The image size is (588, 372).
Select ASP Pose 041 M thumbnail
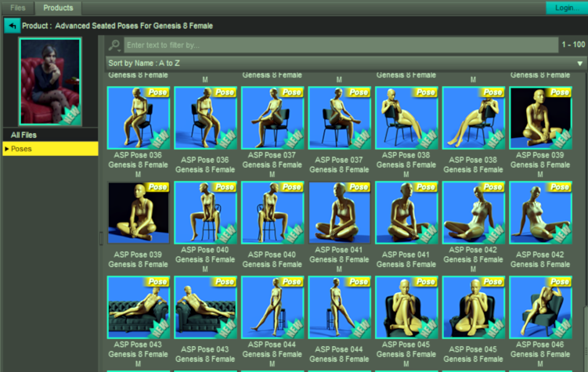tap(339, 212)
